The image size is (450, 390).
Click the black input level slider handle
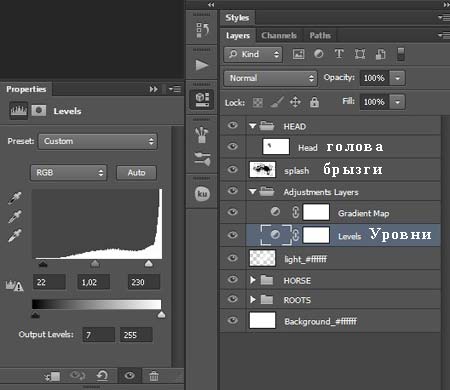pyautogui.click(x=43, y=264)
